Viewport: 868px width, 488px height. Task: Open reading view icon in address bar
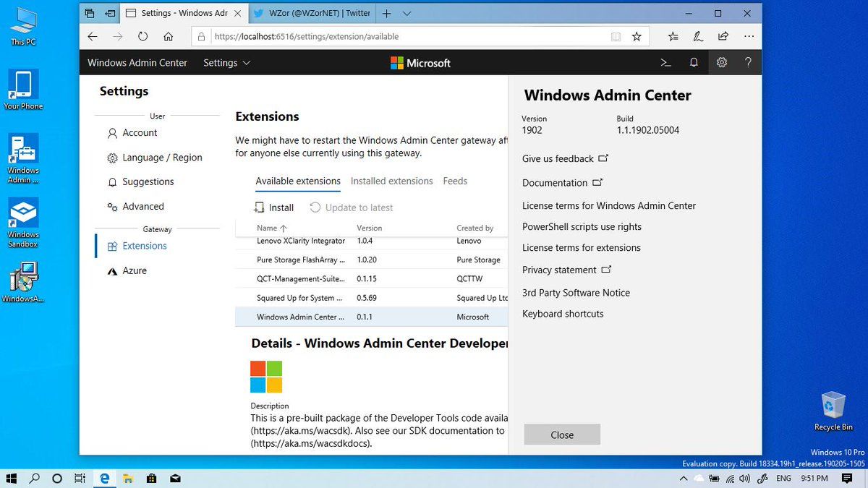(x=615, y=36)
